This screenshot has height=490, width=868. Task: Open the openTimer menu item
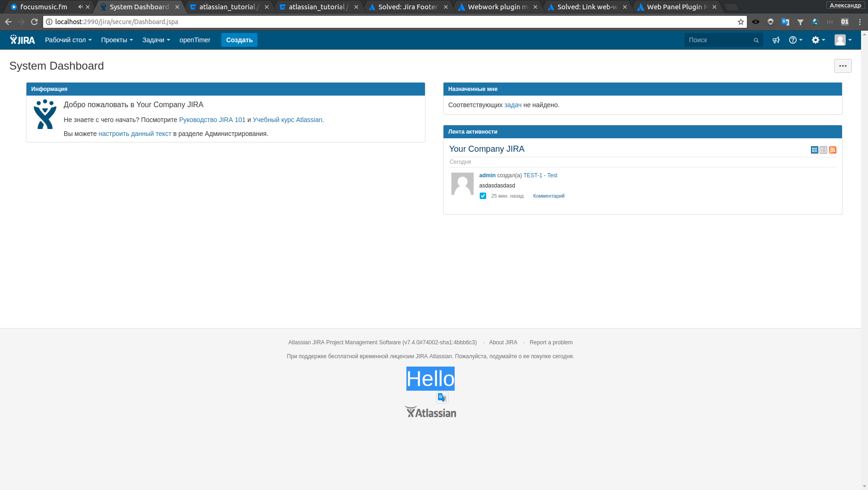pyautogui.click(x=195, y=40)
